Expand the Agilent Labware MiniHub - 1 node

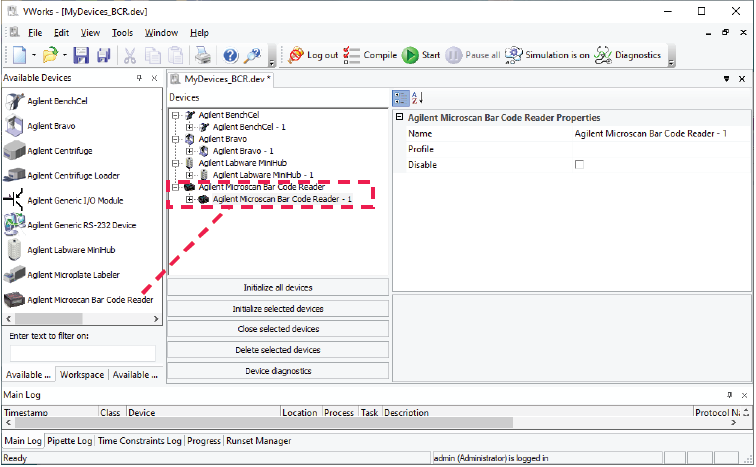pyautogui.click(x=189, y=175)
